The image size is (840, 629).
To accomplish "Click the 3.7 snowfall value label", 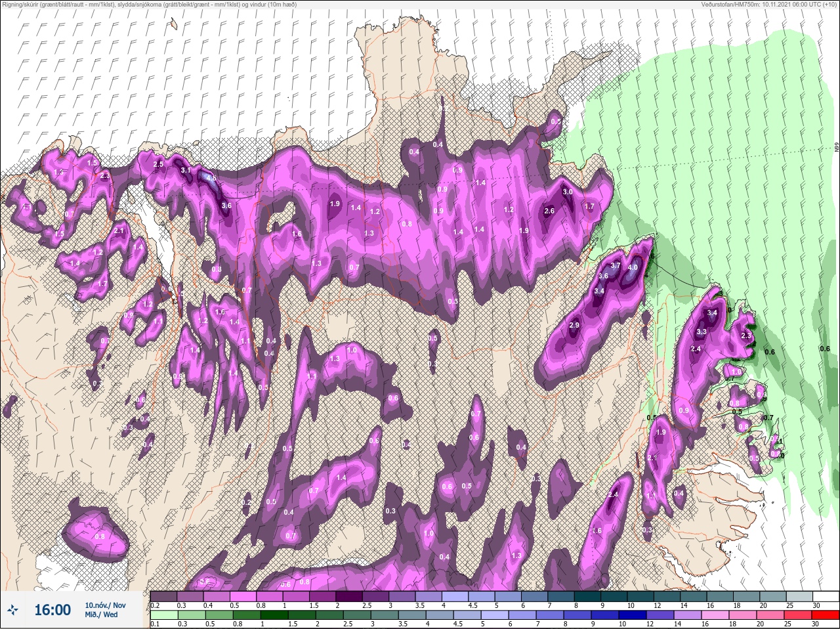I will pyautogui.click(x=616, y=265).
